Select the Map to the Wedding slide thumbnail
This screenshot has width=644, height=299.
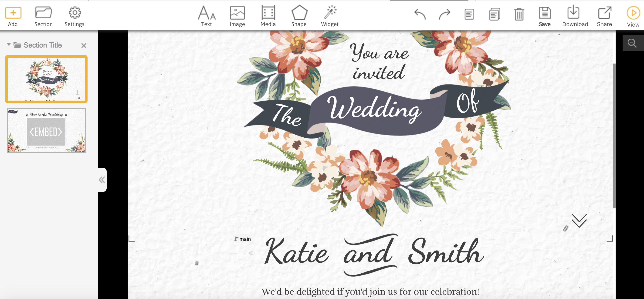[46, 130]
